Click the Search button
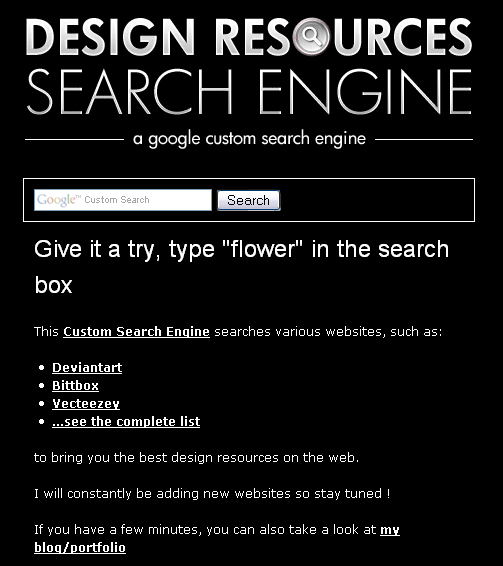 point(248,200)
